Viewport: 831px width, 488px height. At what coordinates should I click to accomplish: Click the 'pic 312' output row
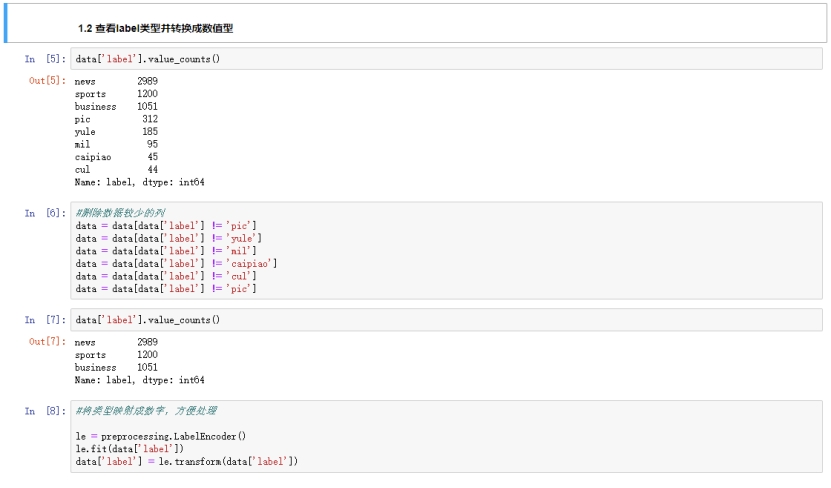pos(116,119)
